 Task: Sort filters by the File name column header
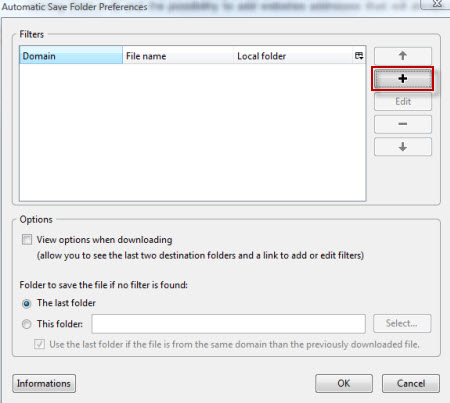(178, 56)
